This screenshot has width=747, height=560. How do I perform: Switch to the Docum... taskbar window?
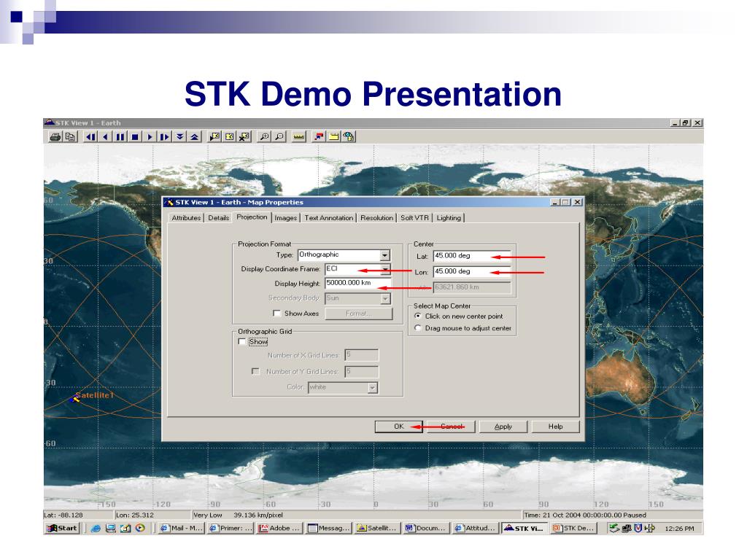[x=426, y=528]
